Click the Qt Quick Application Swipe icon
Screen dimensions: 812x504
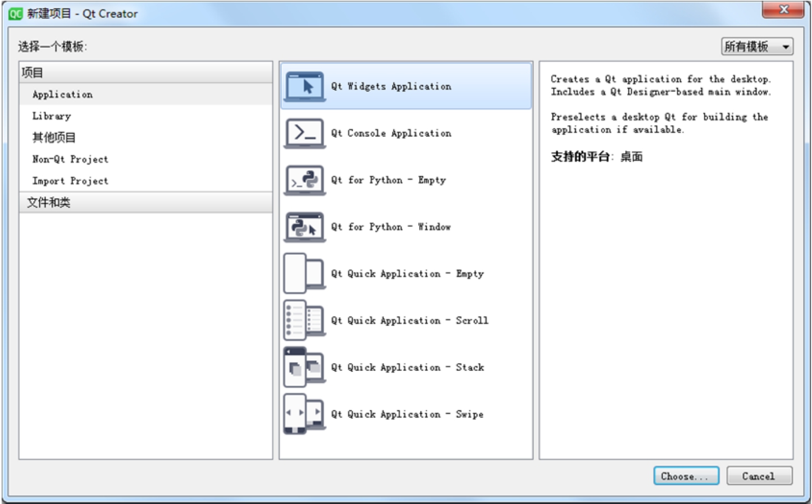point(304,414)
